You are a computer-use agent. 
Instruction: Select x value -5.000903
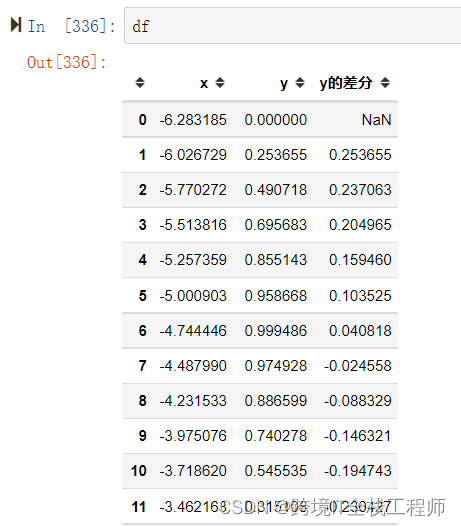pyautogui.click(x=193, y=296)
